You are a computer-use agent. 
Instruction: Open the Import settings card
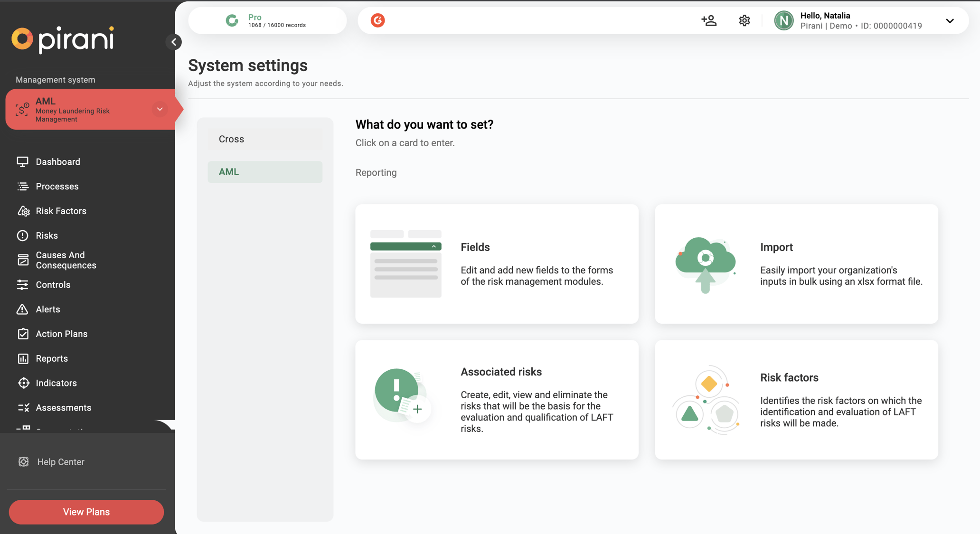(796, 264)
